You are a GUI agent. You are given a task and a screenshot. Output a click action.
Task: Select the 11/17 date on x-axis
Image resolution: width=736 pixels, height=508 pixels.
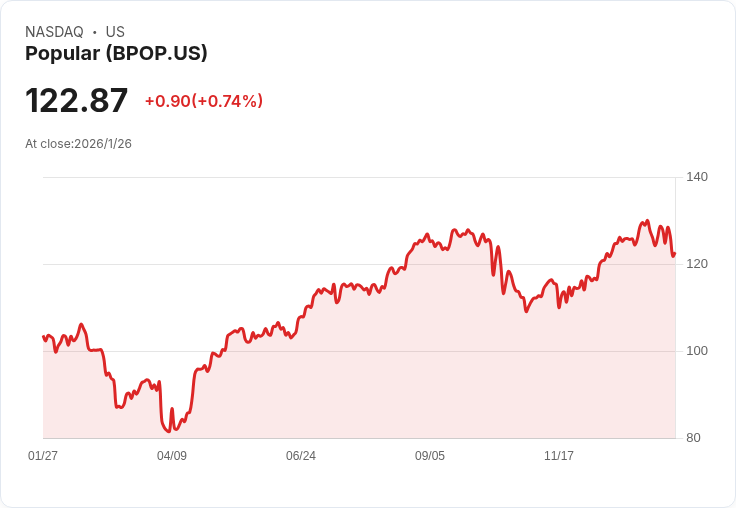[559, 456]
